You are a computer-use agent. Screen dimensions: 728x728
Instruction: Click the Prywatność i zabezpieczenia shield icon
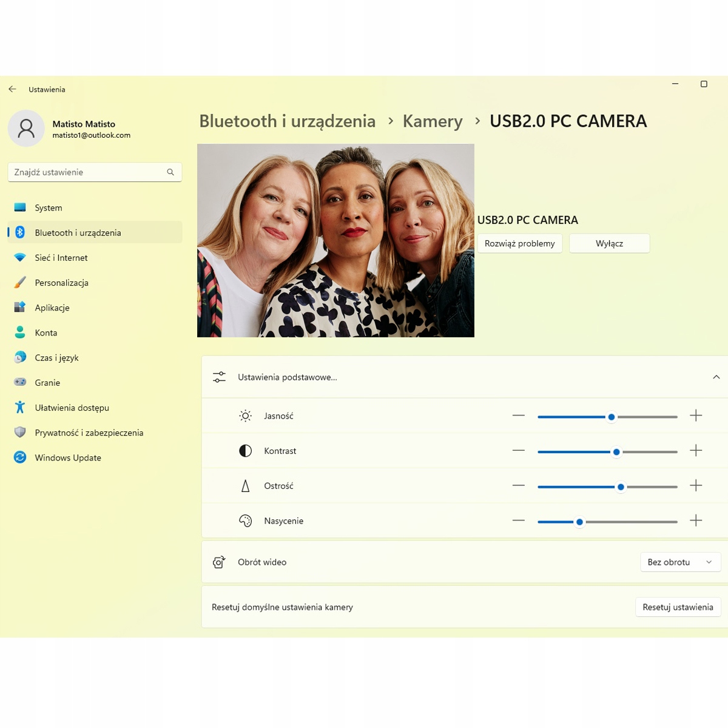[x=20, y=433]
